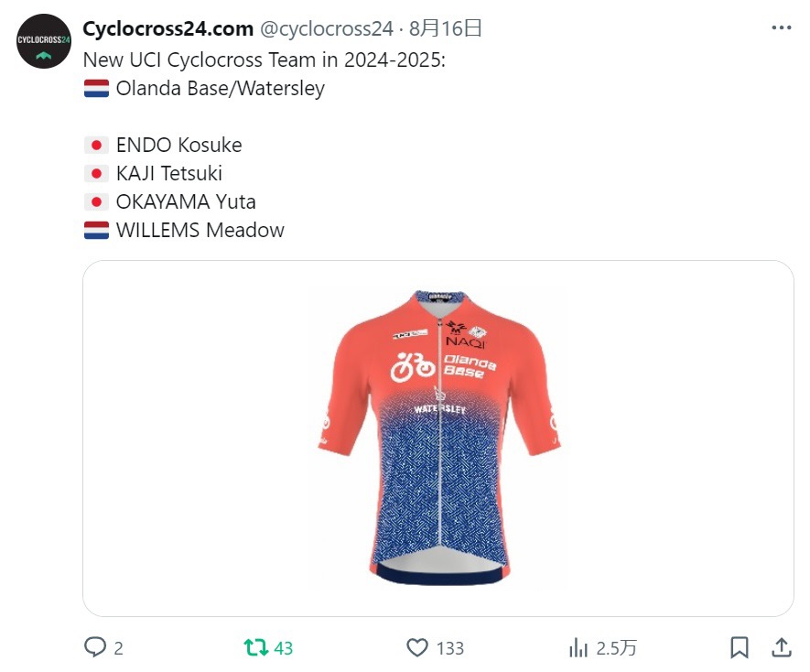Click the Netherlands flag beside Olanda Base
The width and height of the screenshot is (810, 672).
[97, 89]
